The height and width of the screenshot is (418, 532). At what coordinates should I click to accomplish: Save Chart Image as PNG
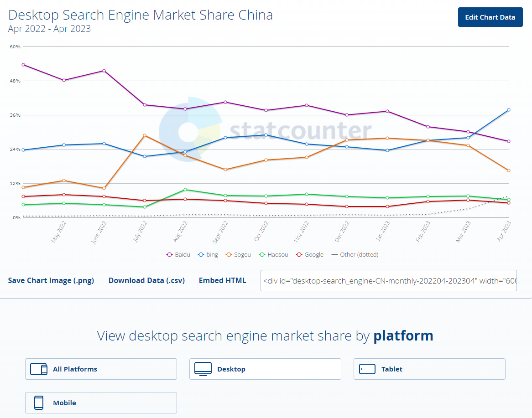click(51, 280)
